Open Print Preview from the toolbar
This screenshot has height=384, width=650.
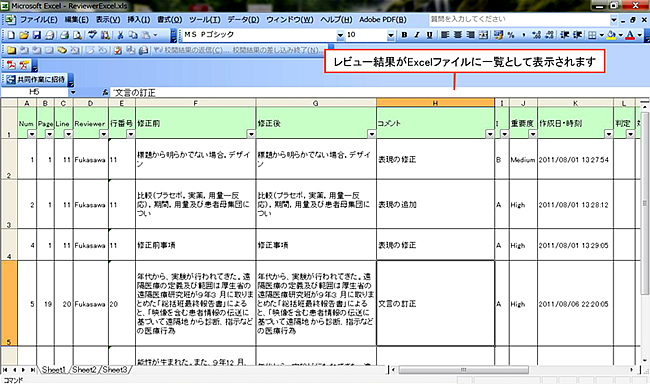tap(77, 35)
